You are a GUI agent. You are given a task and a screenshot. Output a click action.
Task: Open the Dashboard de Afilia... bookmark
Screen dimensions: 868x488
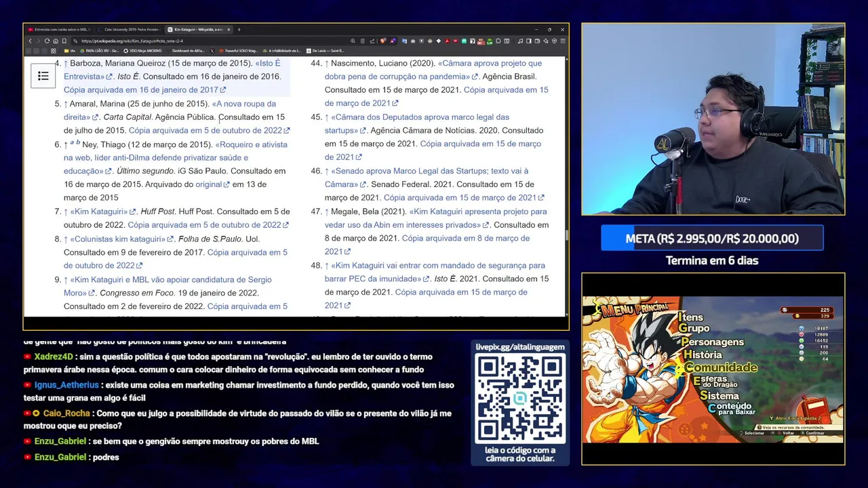coord(188,51)
